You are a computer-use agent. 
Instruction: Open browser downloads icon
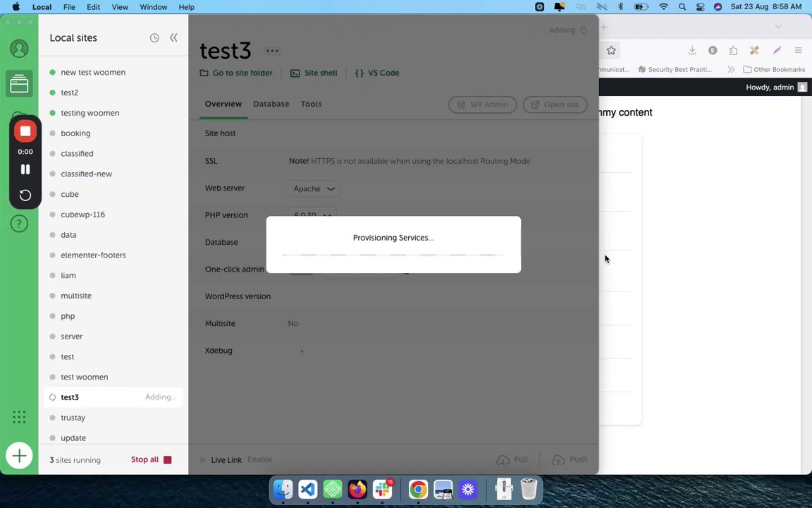[x=692, y=50]
